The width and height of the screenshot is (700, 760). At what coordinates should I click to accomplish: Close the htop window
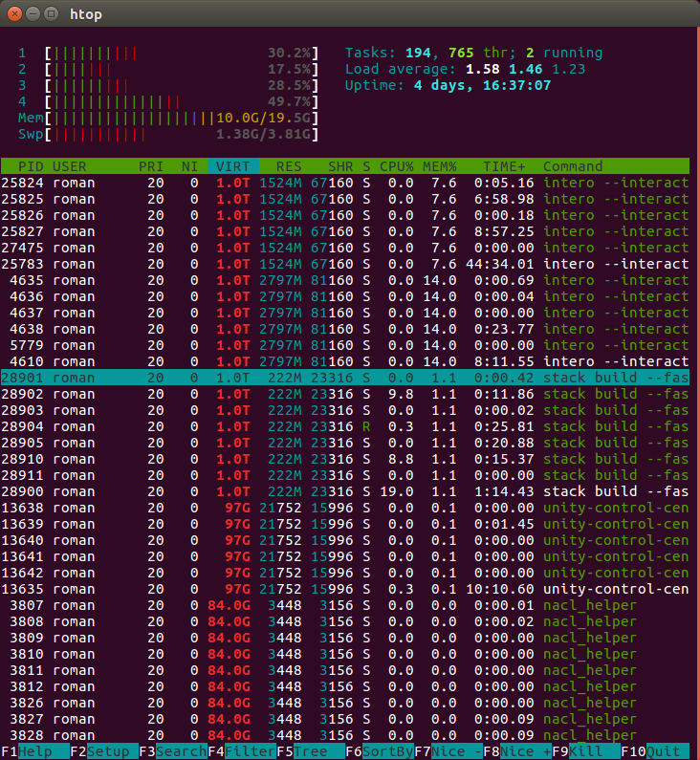pyautogui.click(x=14, y=14)
